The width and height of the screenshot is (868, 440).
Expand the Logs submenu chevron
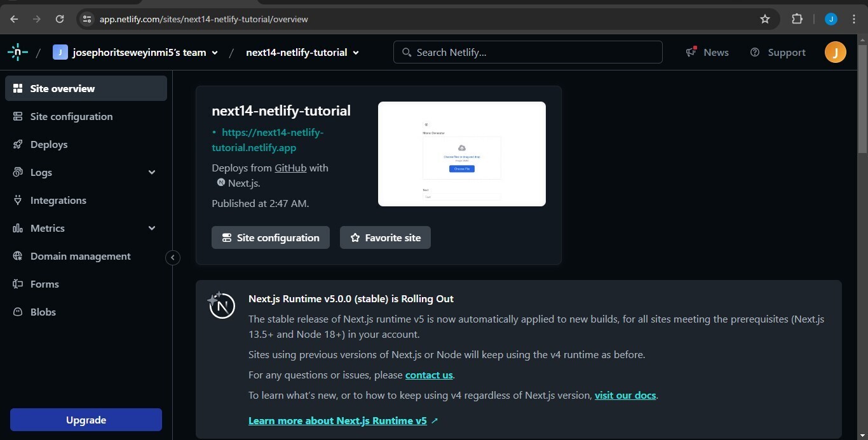[x=152, y=172]
